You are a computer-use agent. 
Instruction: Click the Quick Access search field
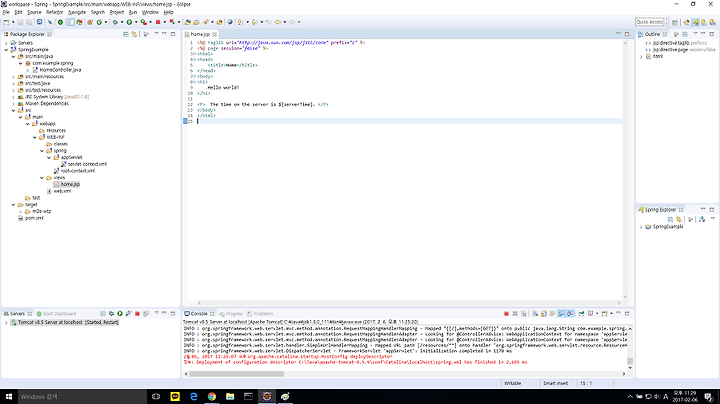click(650, 22)
